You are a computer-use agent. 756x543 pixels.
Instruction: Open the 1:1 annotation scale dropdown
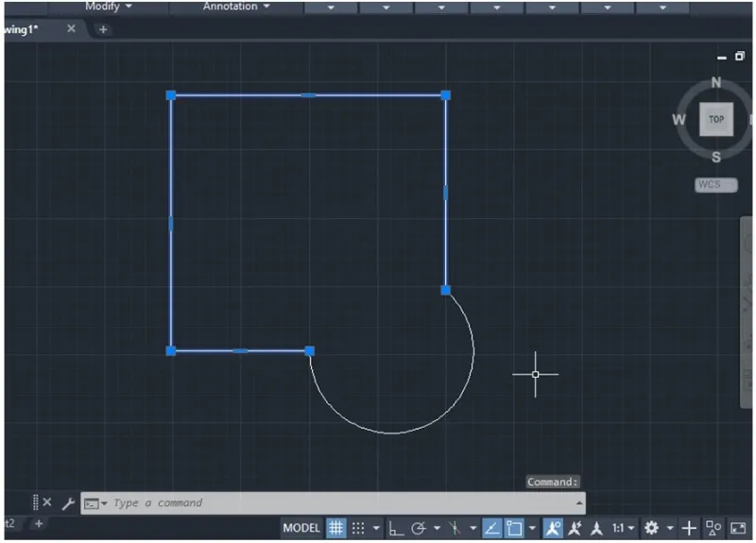coord(623,529)
